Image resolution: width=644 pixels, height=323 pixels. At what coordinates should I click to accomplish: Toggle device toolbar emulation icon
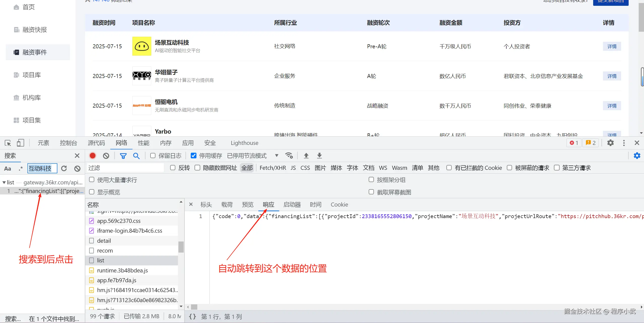pyautogui.click(x=20, y=143)
